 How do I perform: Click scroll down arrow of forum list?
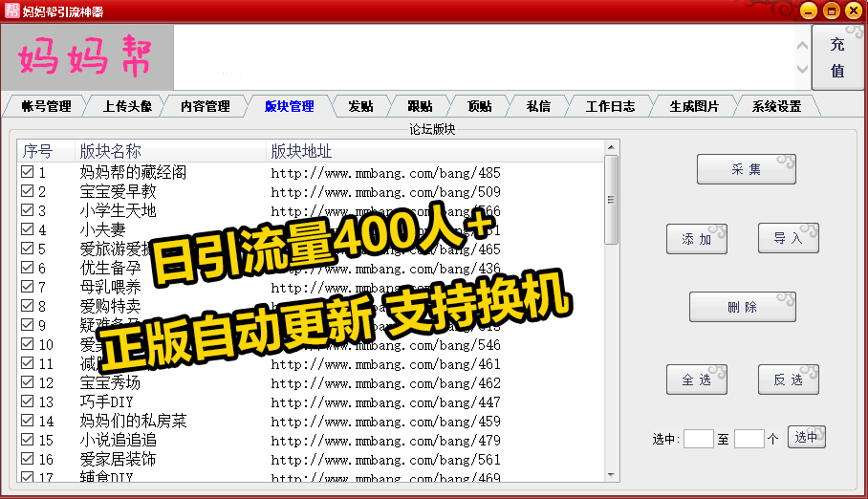611,475
